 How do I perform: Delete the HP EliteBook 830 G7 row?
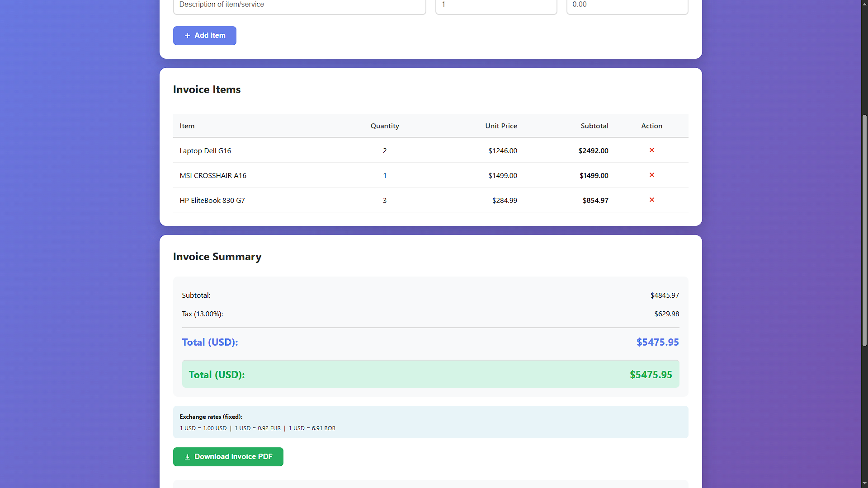point(651,200)
